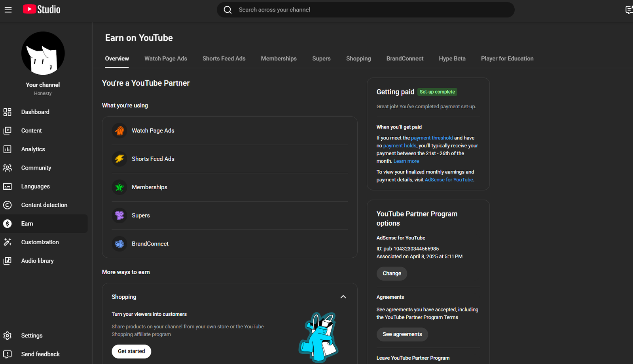Screen dimensions: 633x364
Task: Click the Content detection copyright icon
Action: tap(8, 205)
